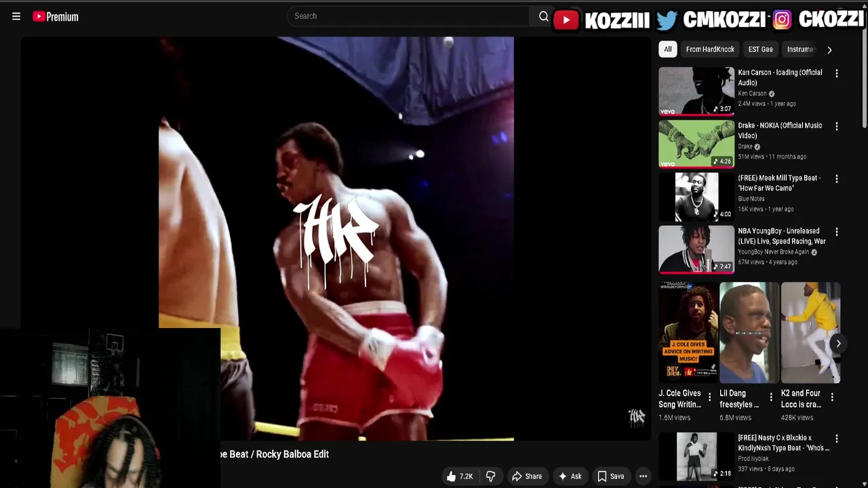Select the From HardKnock chip
The height and width of the screenshot is (488, 868).
pyautogui.click(x=710, y=49)
